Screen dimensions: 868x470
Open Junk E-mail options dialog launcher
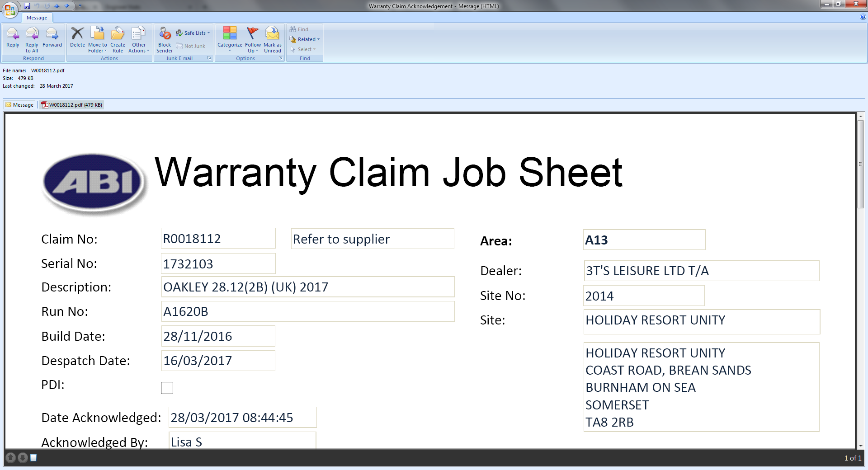pos(209,58)
